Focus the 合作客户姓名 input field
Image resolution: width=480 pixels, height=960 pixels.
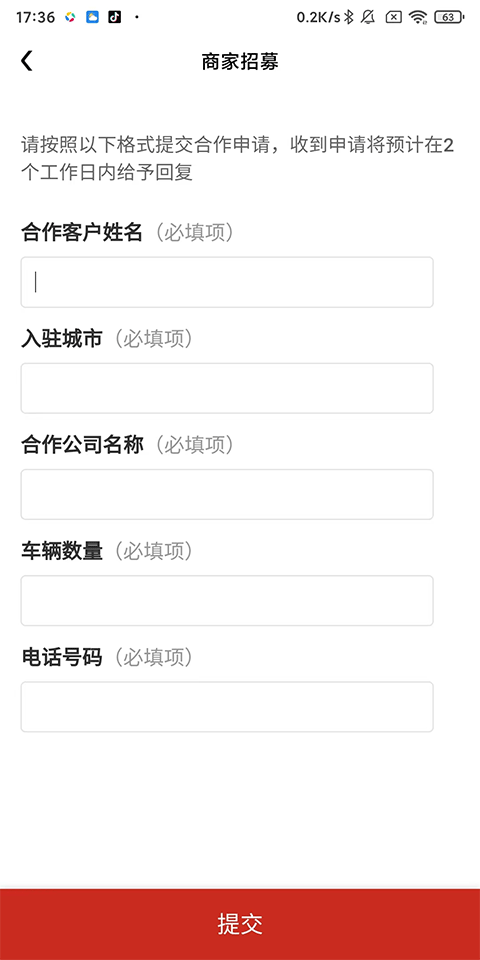227,282
